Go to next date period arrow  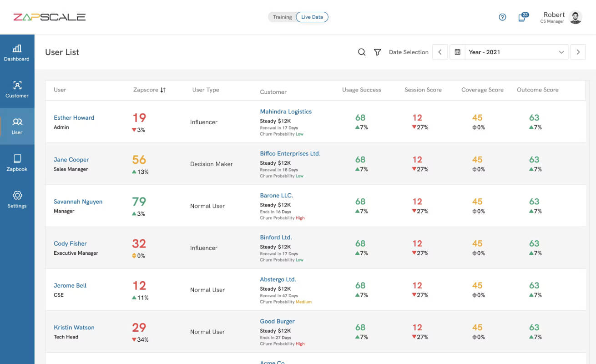[578, 52]
